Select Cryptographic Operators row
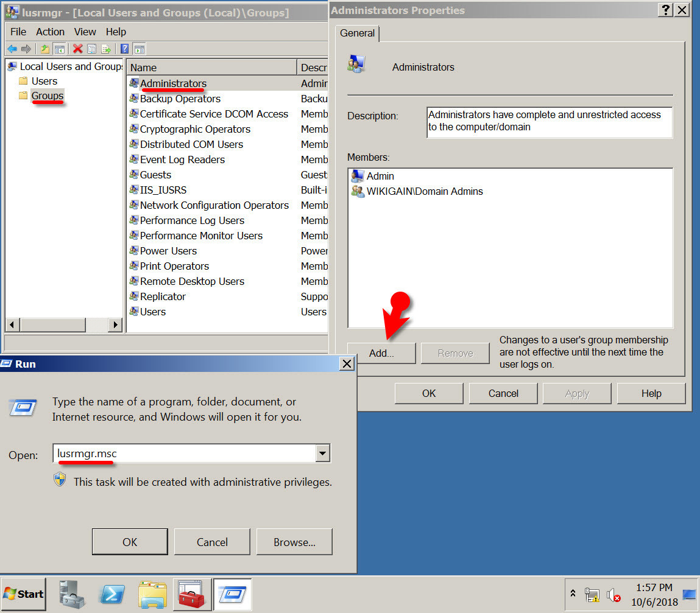 pyautogui.click(x=228, y=129)
